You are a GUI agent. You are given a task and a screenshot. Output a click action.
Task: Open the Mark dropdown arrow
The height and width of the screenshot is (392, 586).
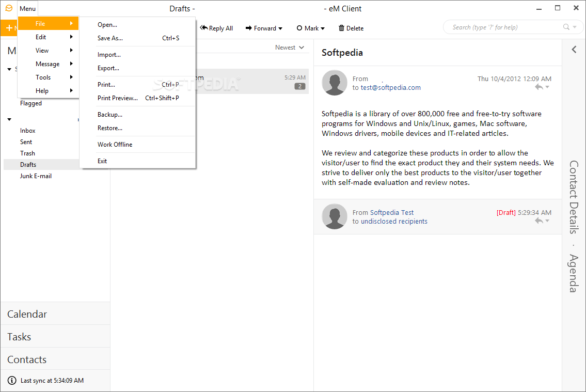click(x=323, y=28)
